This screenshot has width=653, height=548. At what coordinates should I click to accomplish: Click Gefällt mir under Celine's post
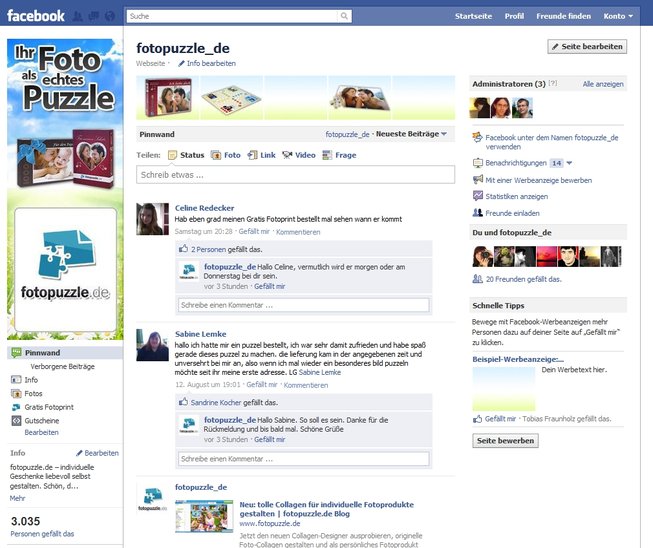(x=254, y=232)
